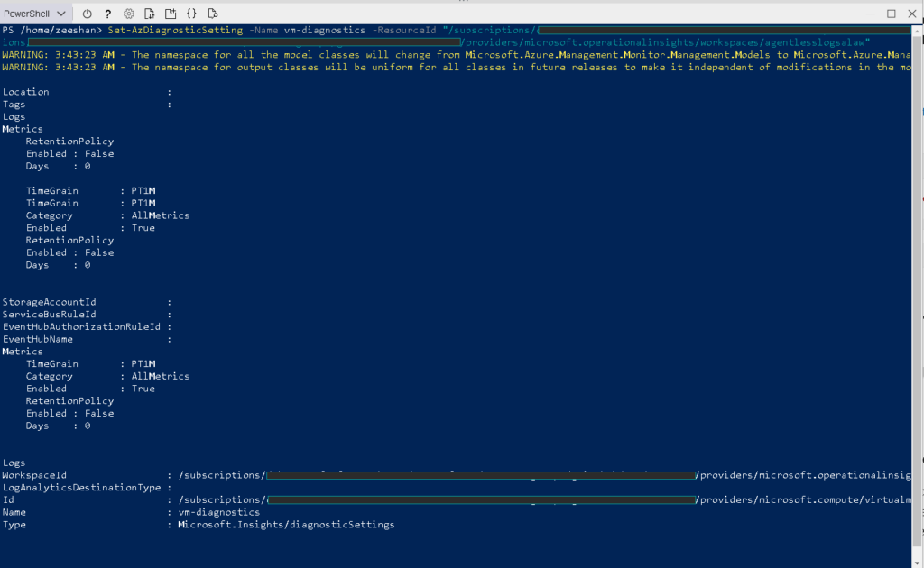924x568 pixels.
Task: Minimize the Cloud Shell pane
Action: [870, 14]
